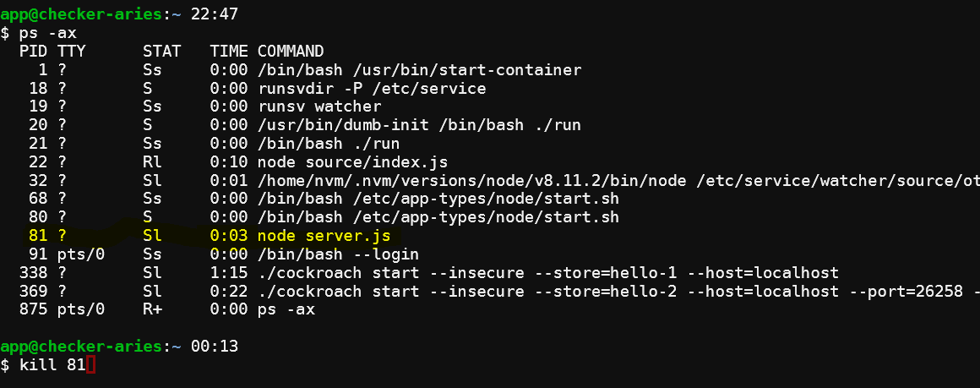Click the 'node source/index.js' command

coord(352,162)
